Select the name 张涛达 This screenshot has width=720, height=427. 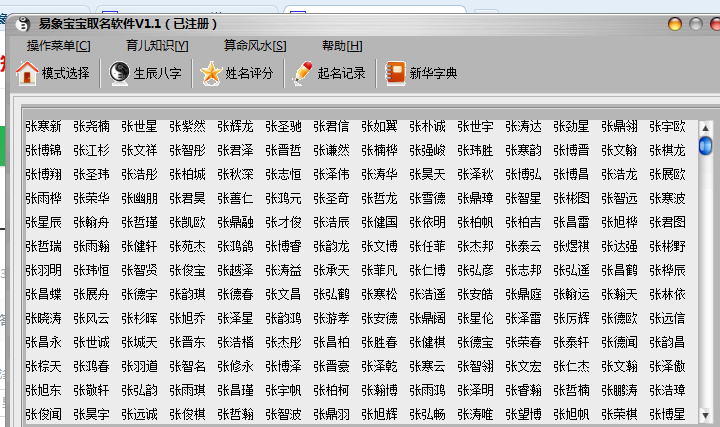coord(523,126)
